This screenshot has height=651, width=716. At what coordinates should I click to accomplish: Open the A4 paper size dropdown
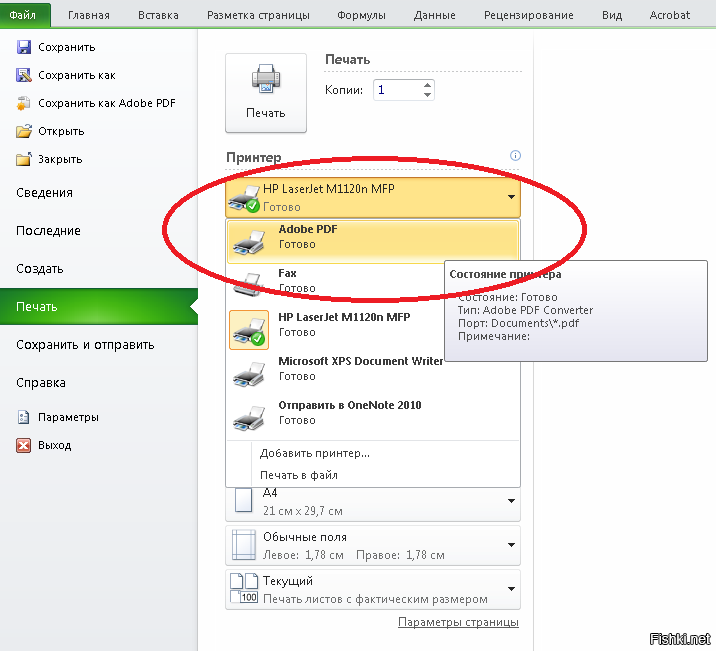(511, 500)
